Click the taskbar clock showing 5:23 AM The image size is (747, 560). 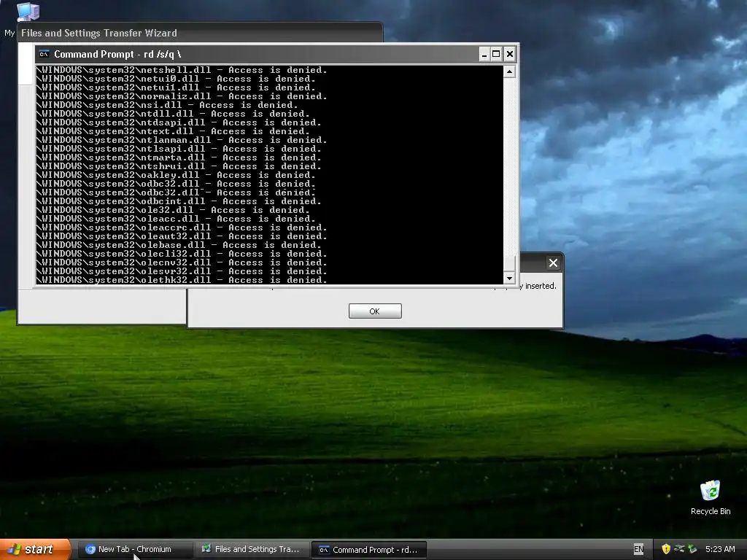click(720, 549)
